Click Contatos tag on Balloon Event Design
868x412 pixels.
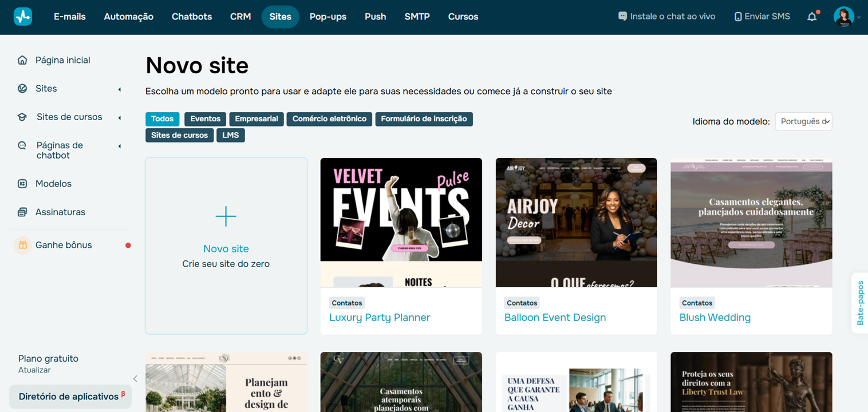tap(522, 303)
